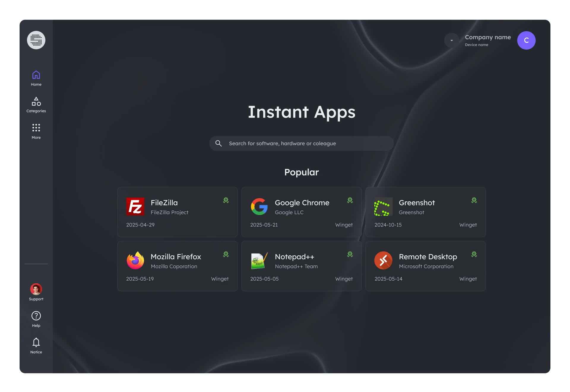Click the Remote Desktop app icon
This screenshot has height=392, width=570.
(x=383, y=260)
